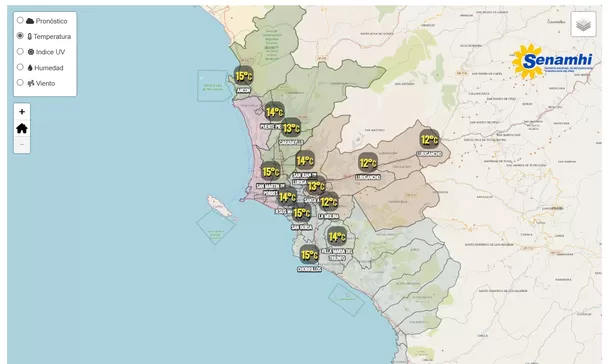Click the sun icon beside Indice UV
The image size is (609, 364).
31,52
